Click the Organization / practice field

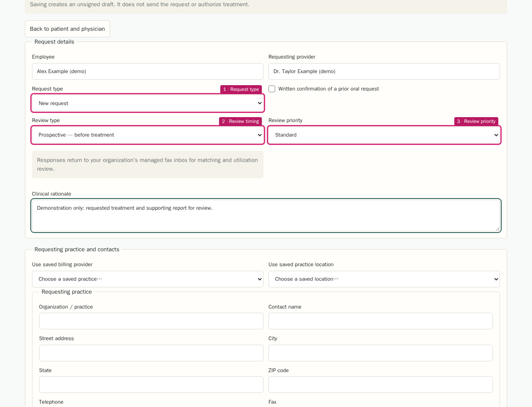pos(151,321)
